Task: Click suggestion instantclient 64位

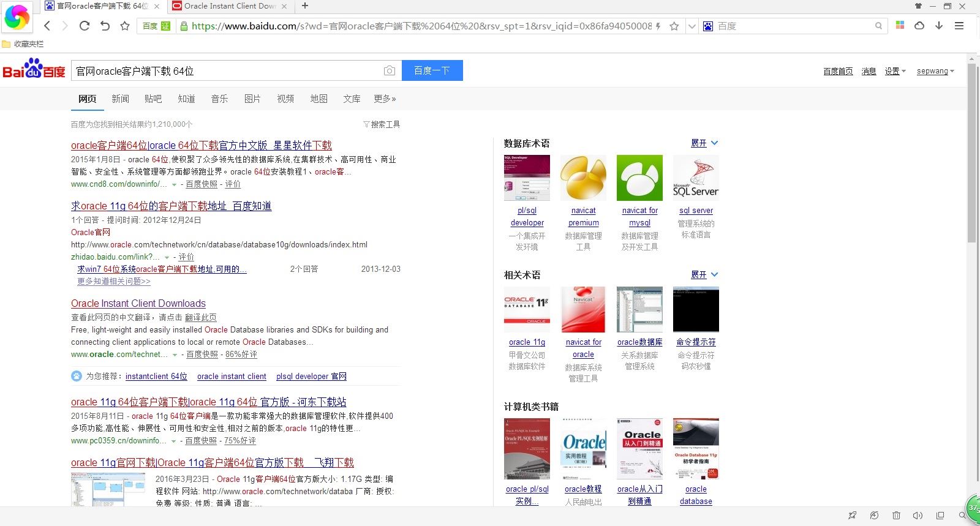Action: [156, 376]
